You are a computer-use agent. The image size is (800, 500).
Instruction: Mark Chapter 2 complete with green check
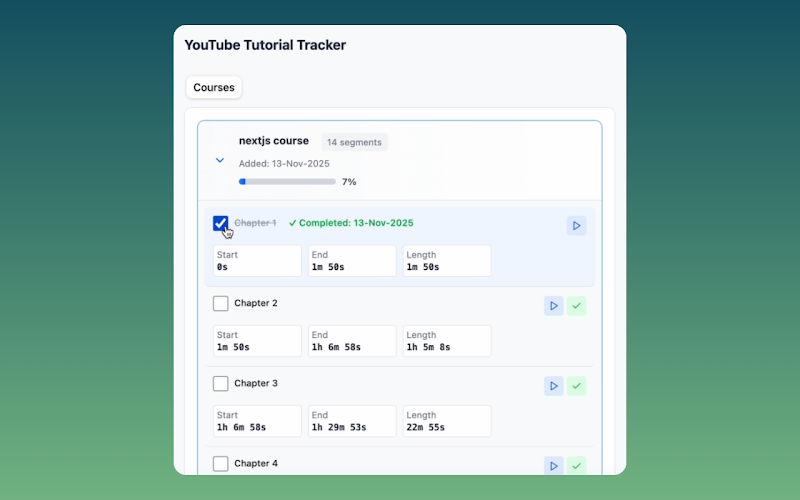coord(577,306)
